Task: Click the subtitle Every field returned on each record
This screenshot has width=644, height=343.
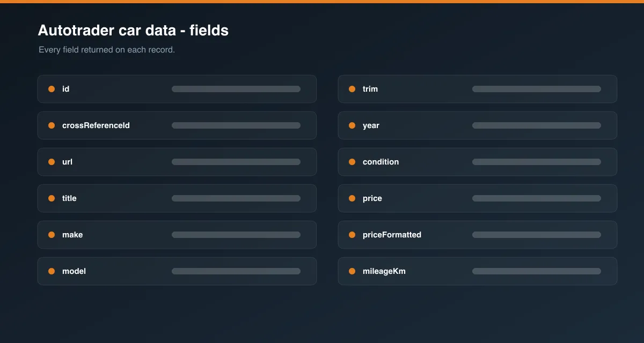Action: coord(107,50)
